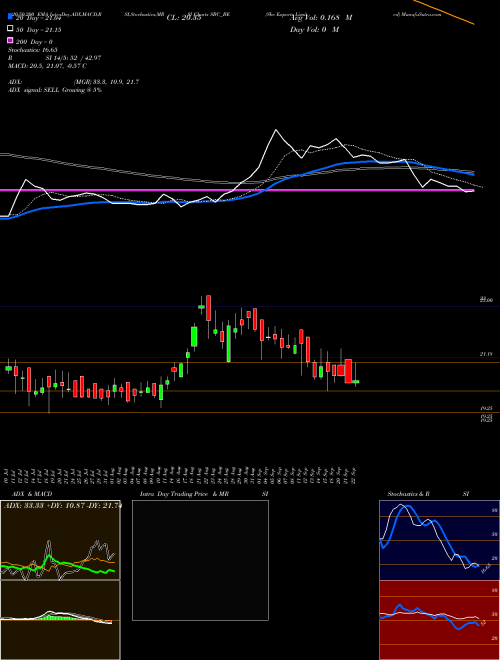Open the ADX indicator line chart panel
This screenshot has width=500, height=660.
[x=60, y=540]
